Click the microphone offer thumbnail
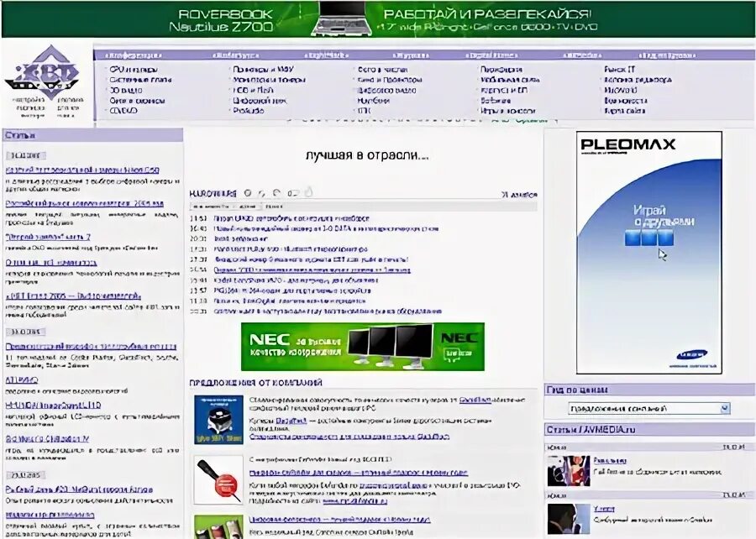Image resolution: width=756 pixels, height=539 pixels. pyautogui.click(x=218, y=479)
